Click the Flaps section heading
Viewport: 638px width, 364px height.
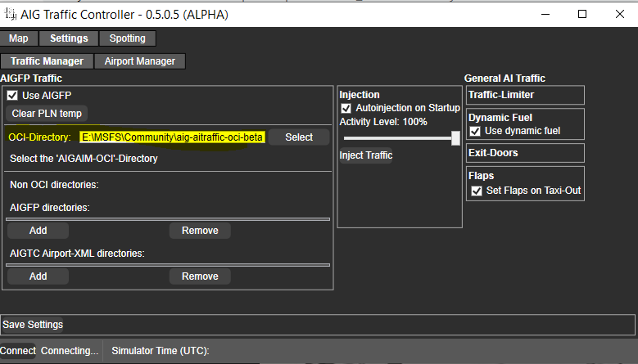(x=481, y=176)
